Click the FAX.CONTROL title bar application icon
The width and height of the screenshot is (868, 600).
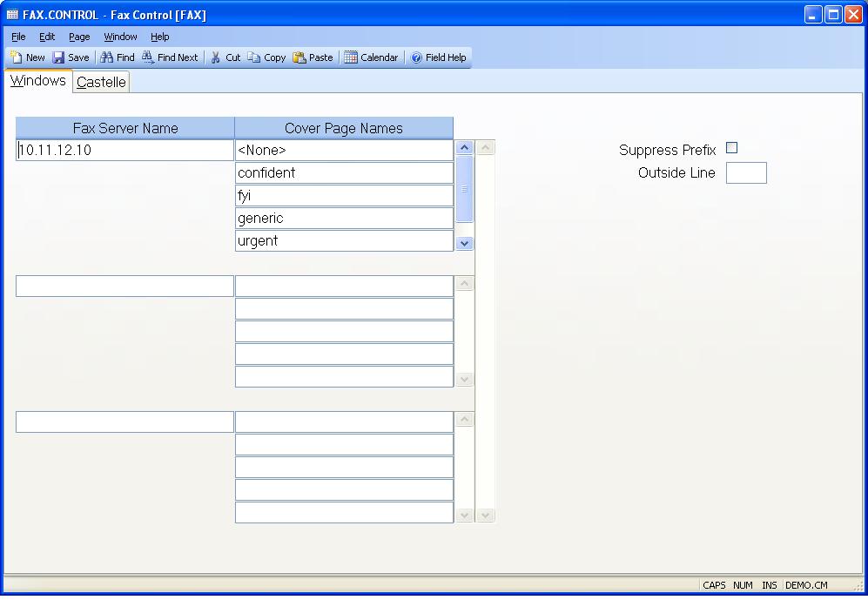point(12,15)
